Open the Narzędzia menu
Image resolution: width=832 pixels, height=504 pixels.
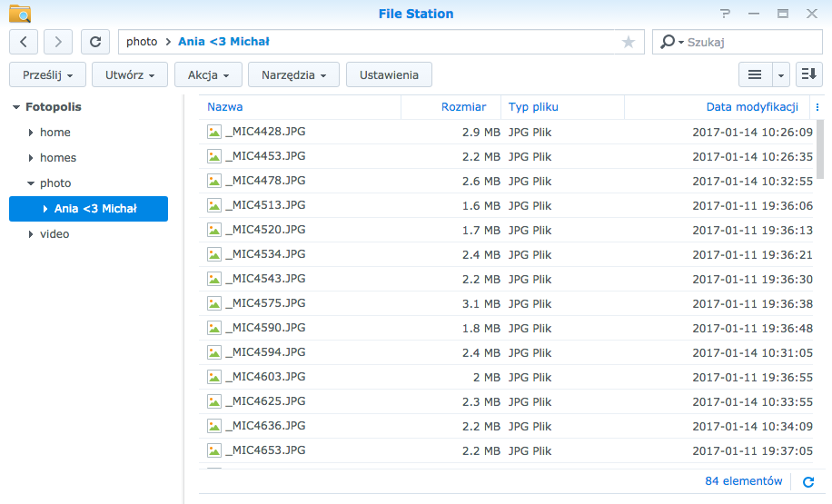(x=293, y=74)
